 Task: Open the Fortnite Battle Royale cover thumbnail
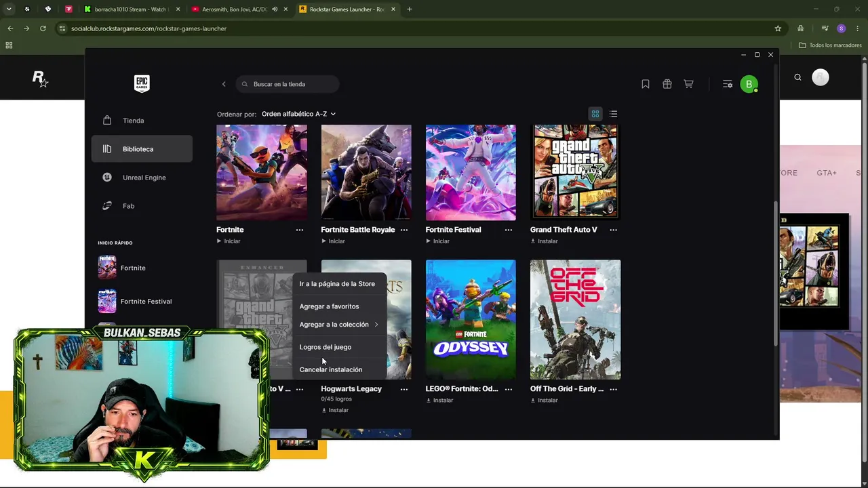click(x=366, y=172)
